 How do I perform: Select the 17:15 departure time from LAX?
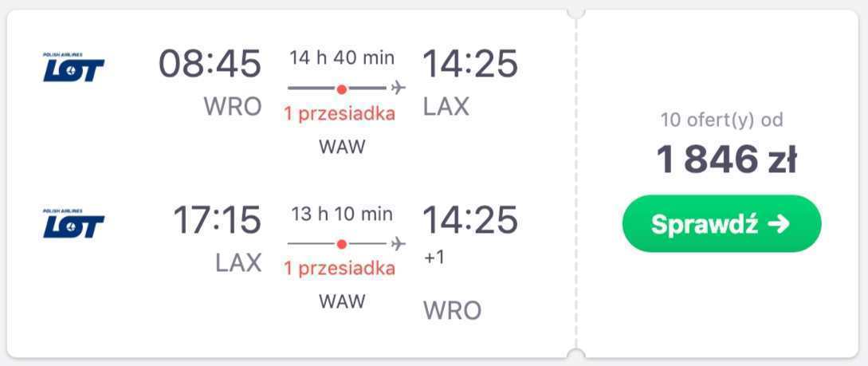tap(217, 219)
